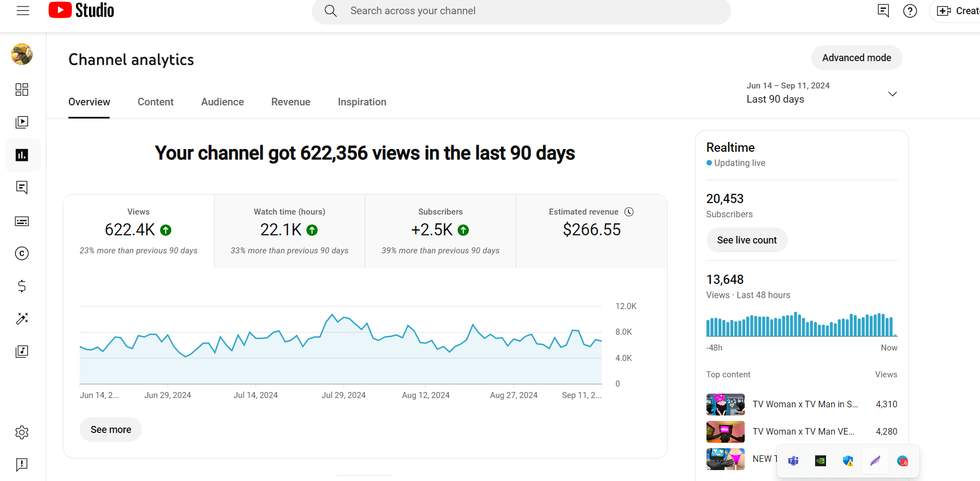Open thumbnail of TV Woman x TV Man in S...
This screenshot has height=481, width=980.
point(726,405)
